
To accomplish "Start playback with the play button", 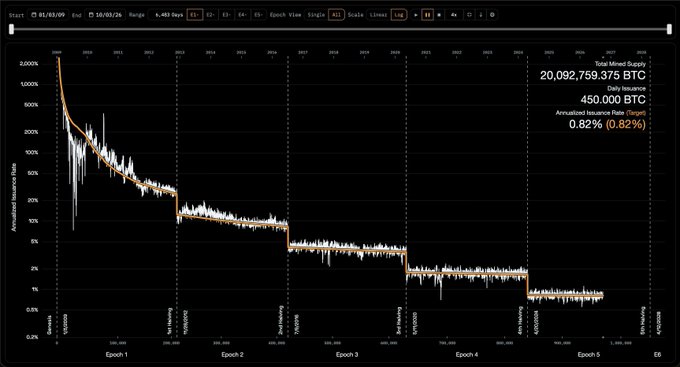I will click(415, 15).
